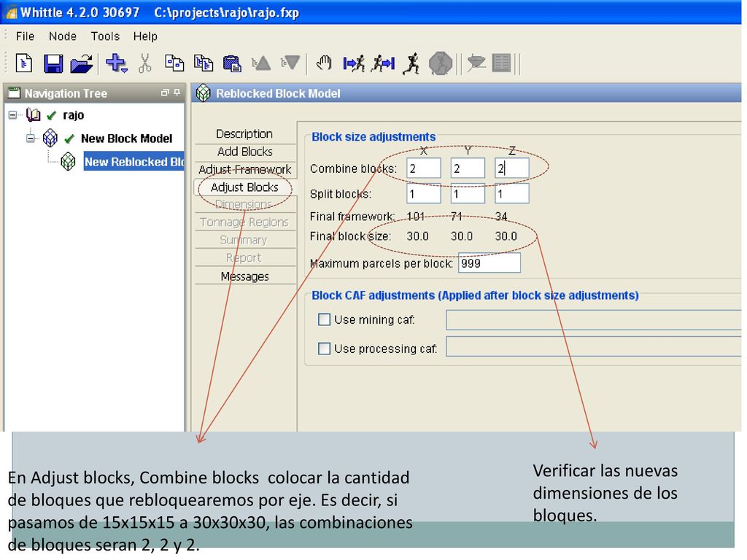Move node down with the down triangle icon
The width and height of the screenshot is (747, 560).
click(290, 63)
